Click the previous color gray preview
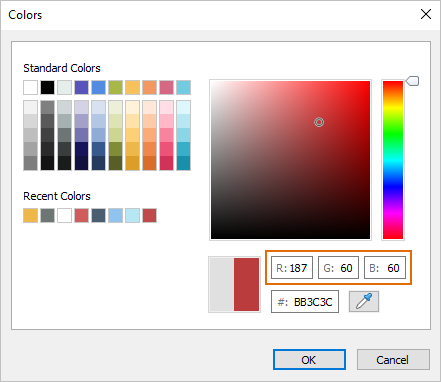The image size is (441, 382). tap(222, 284)
